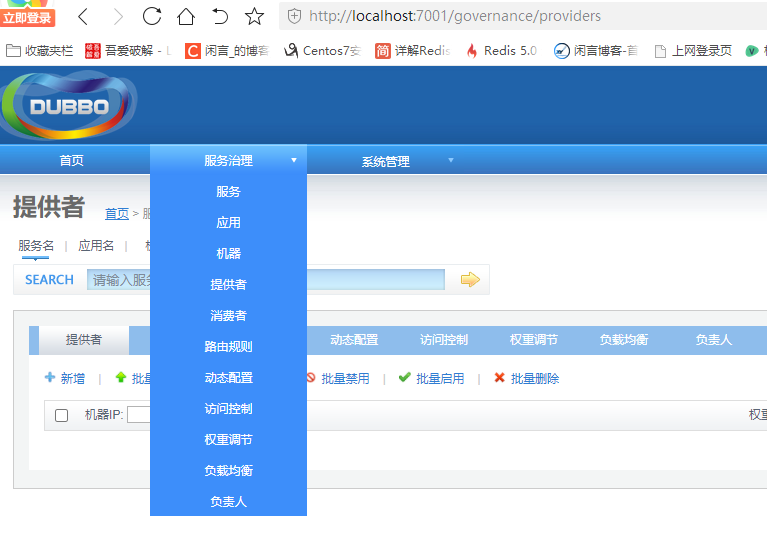Choose 负责人 from the dropdown menu
Screen dimensions: 767x550
pyautogui.click(x=228, y=502)
